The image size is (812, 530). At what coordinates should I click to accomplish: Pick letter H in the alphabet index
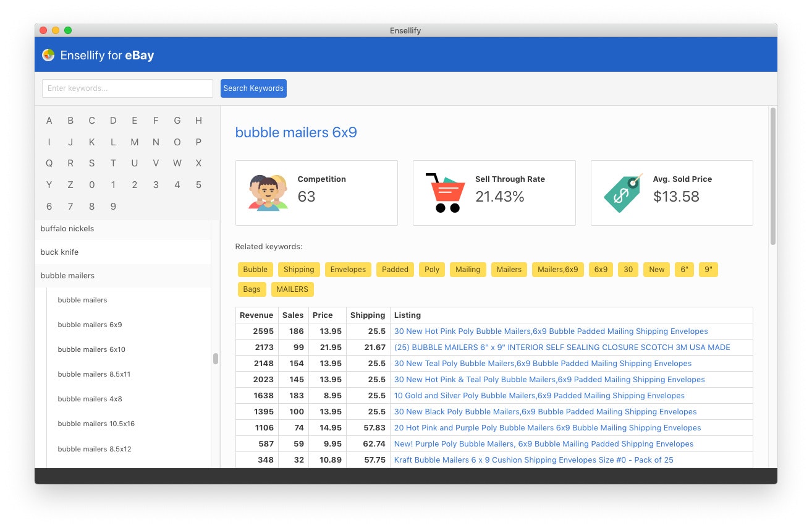198,121
